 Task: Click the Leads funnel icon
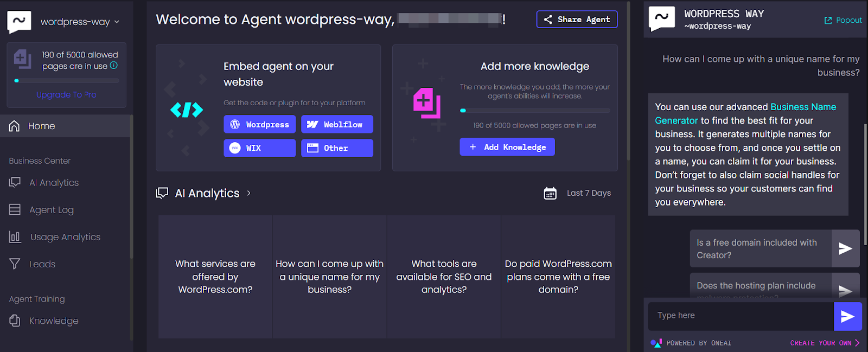coord(15,264)
